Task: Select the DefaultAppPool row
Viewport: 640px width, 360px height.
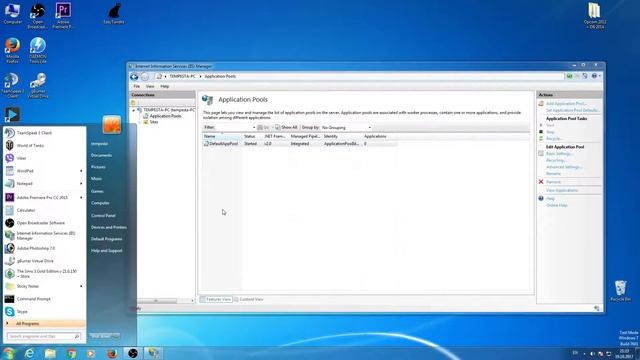Action: tap(300, 144)
